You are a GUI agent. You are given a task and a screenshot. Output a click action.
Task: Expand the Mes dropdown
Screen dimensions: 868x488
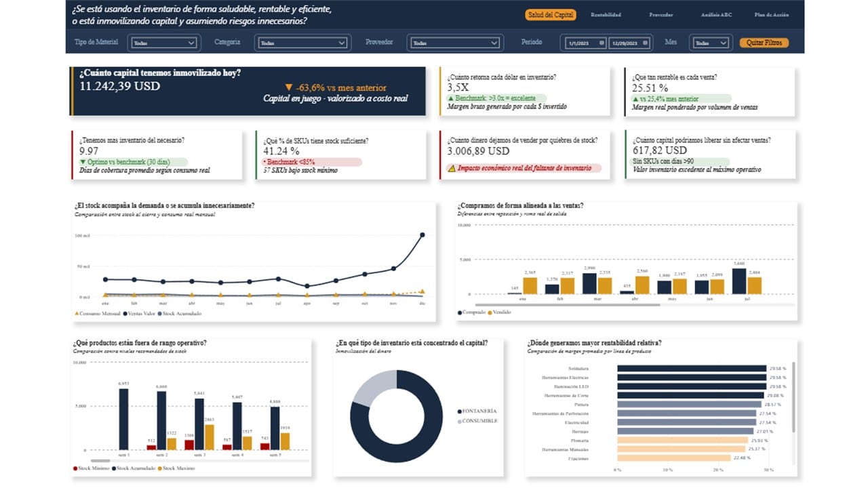pos(710,43)
